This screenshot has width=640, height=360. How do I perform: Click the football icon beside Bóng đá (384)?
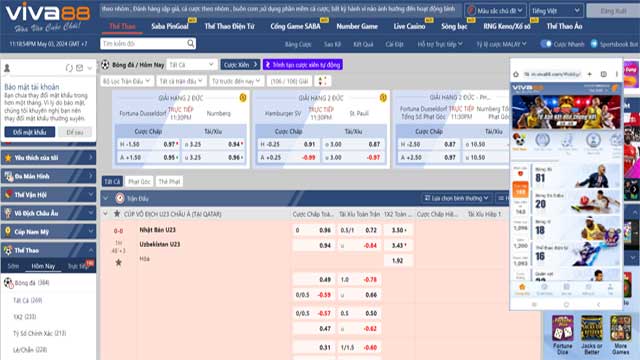(x=8, y=282)
